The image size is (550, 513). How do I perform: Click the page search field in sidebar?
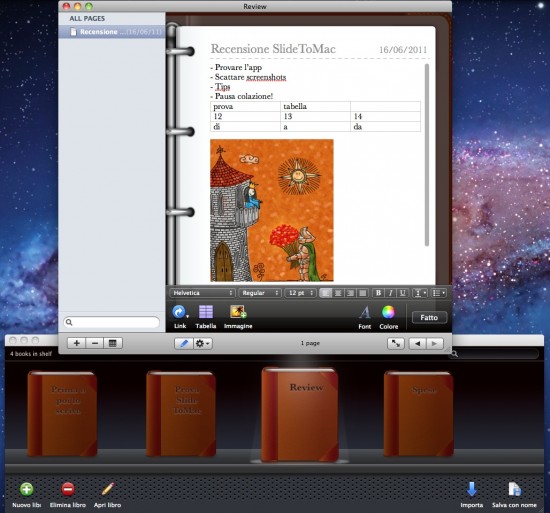coord(112,322)
